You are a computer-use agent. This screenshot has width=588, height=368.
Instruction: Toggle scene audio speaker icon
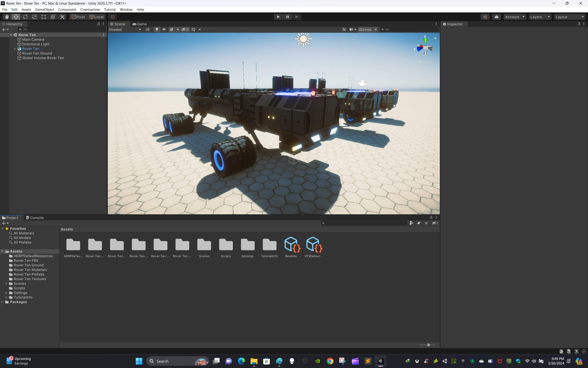[x=164, y=29]
